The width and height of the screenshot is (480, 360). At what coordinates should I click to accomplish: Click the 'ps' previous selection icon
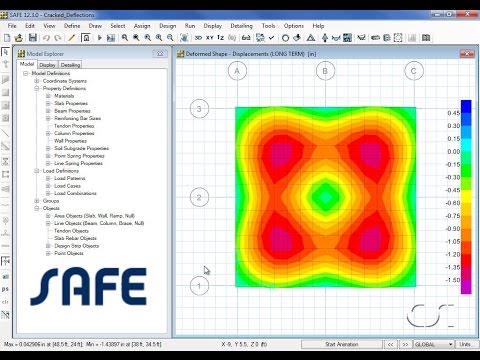point(5,289)
